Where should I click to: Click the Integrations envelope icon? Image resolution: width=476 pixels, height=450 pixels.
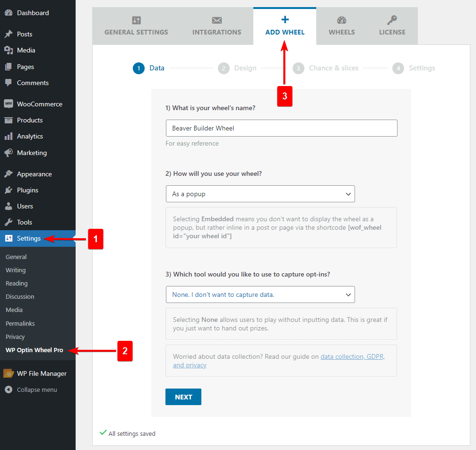(217, 20)
